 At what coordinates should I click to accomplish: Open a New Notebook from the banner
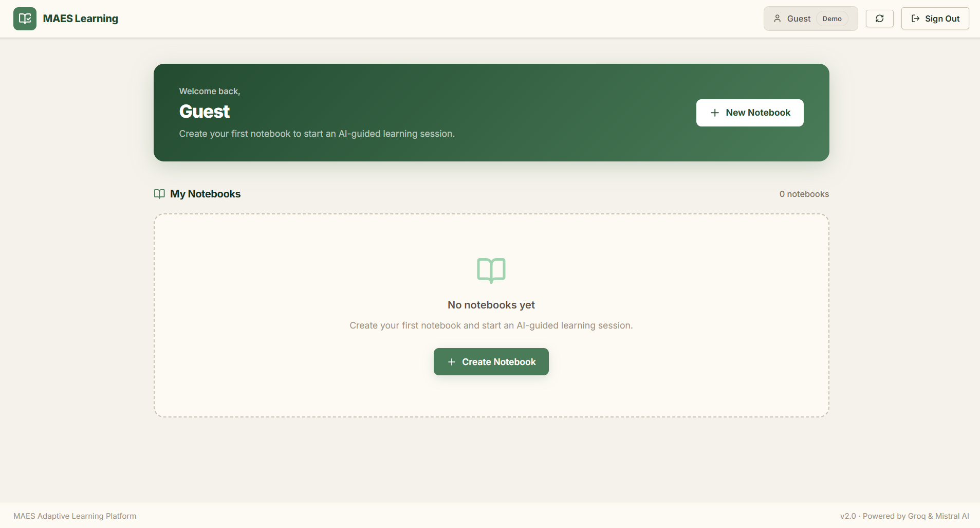click(750, 113)
